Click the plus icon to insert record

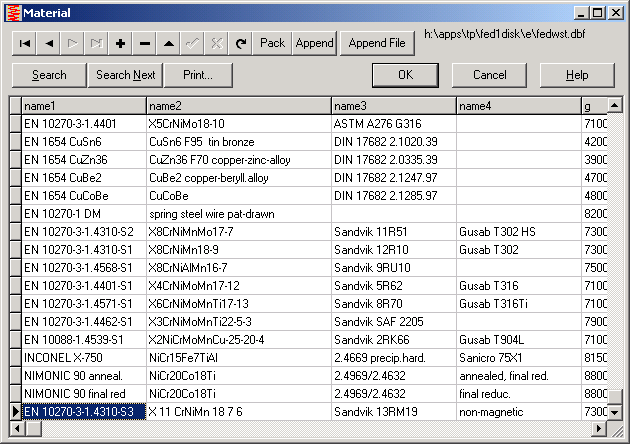(121, 43)
